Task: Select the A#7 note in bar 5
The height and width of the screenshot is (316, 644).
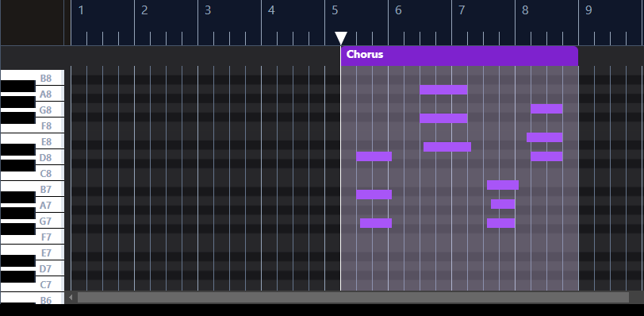Action: pyautogui.click(x=374, y=195)
